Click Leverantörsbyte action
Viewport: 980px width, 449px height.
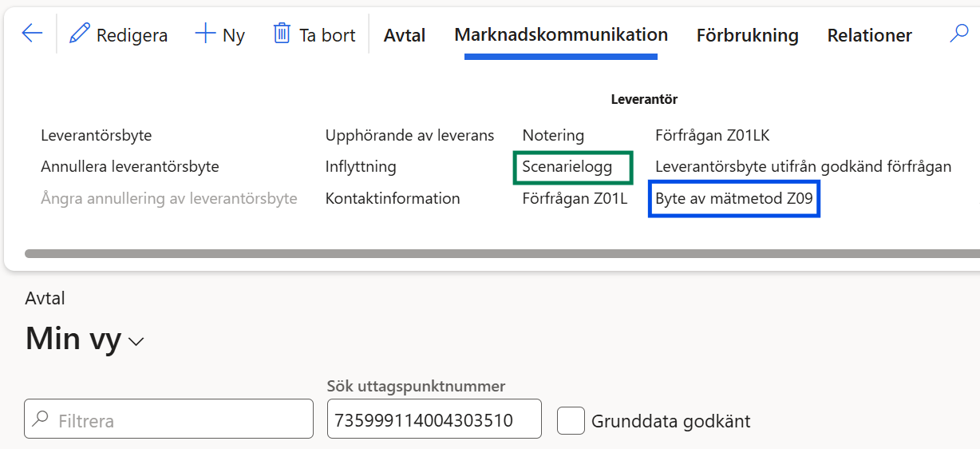pos(97,135)
